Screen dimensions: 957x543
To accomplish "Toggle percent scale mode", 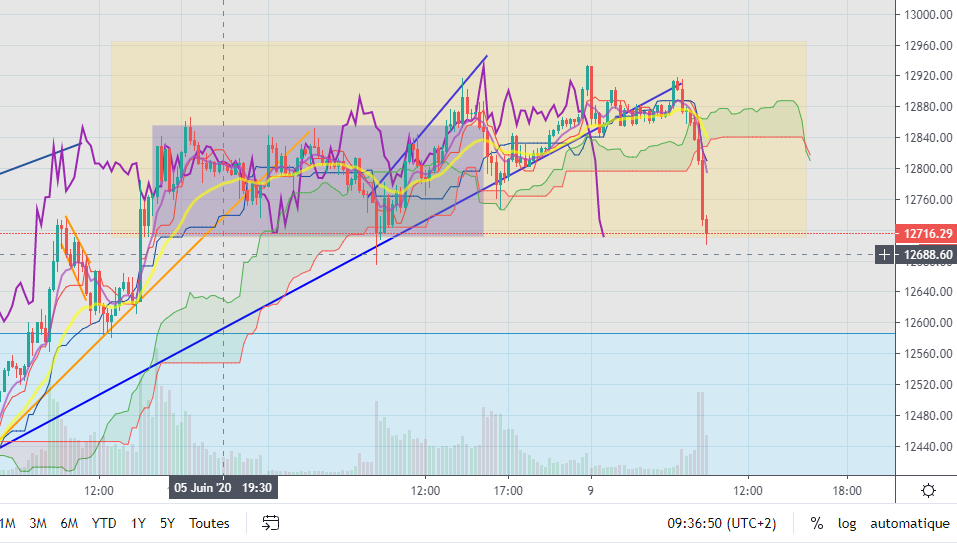I will [816, 523].
